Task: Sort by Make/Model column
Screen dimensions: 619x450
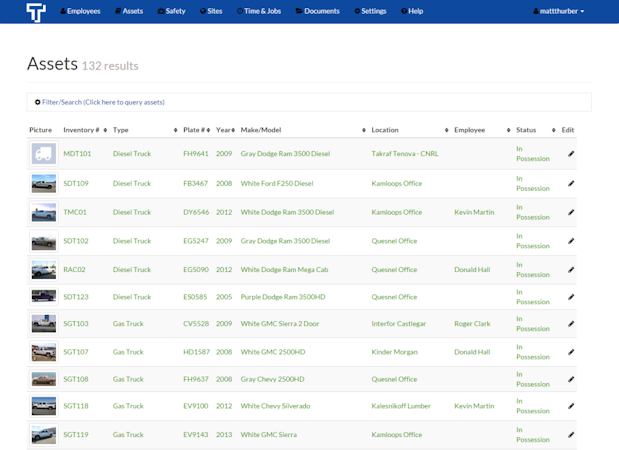Action: coord(303,130)
